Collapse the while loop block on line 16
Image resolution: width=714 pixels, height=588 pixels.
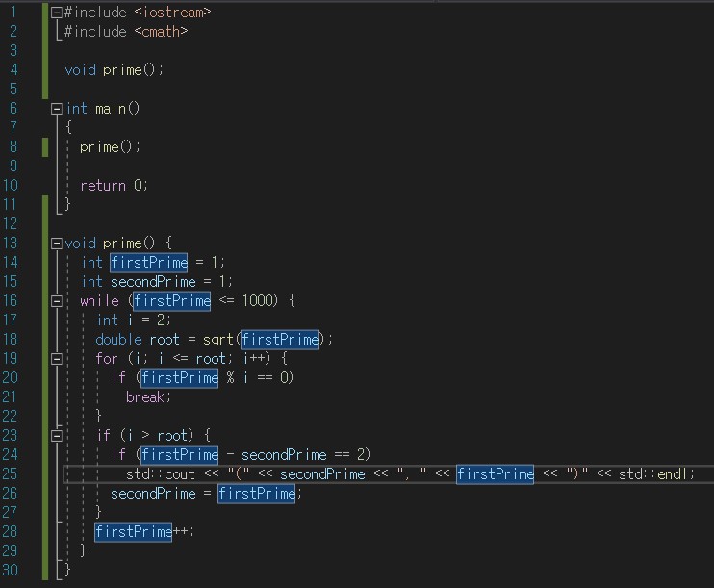57,301
